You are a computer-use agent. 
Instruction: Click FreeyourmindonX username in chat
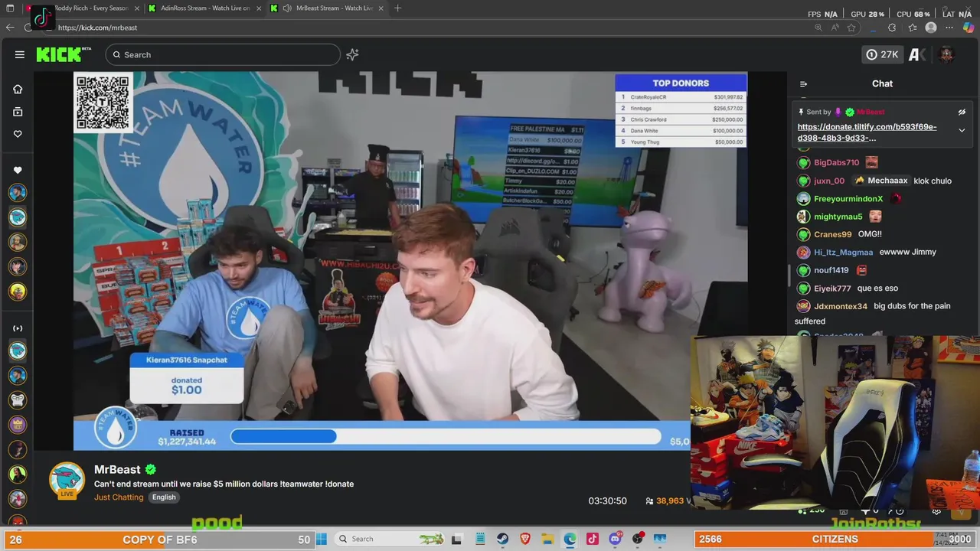click(x=848, y=198)
